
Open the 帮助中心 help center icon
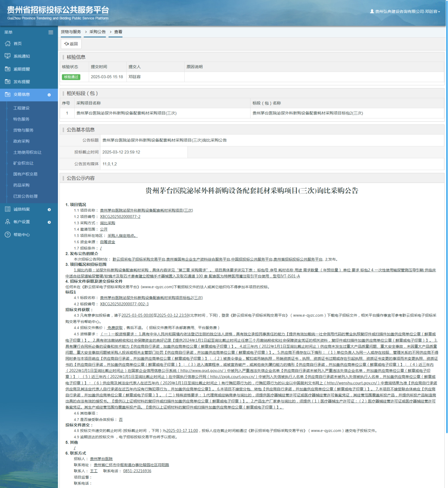pos(7,234)
